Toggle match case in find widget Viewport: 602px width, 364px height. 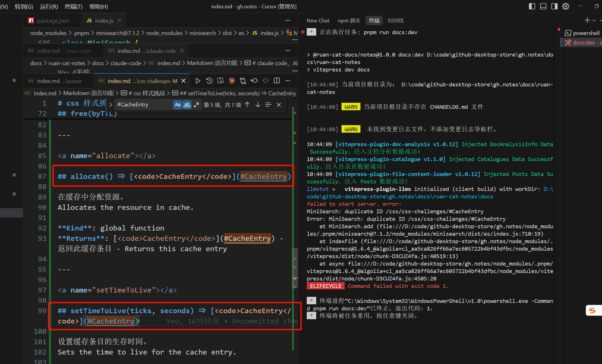pos(177,105)
